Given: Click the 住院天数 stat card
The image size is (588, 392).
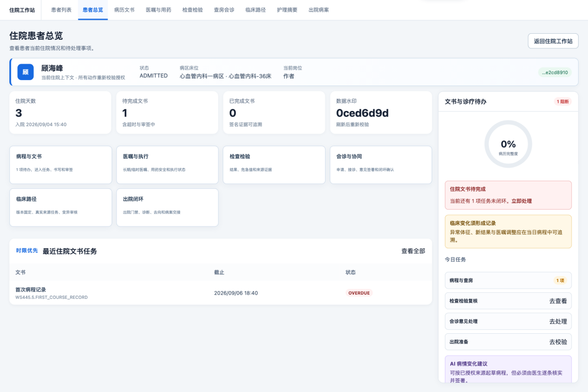Looking at the screenshot, I should 60,113.
